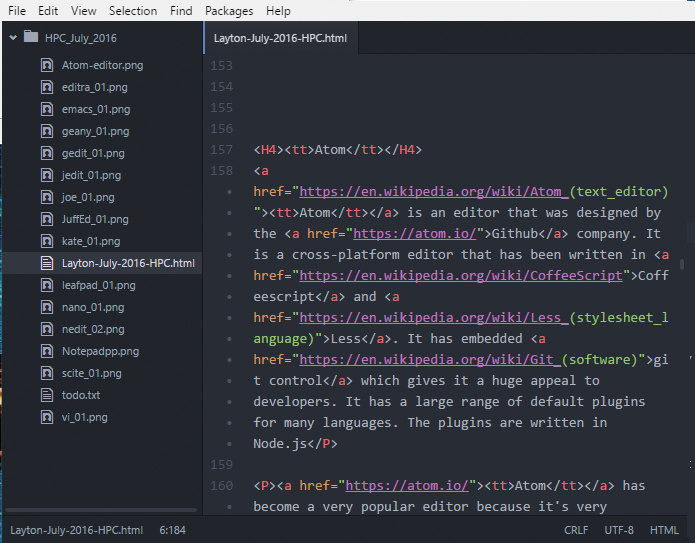
Task: Open Atom-editor.png from the tree
Action: coord(102,65)
